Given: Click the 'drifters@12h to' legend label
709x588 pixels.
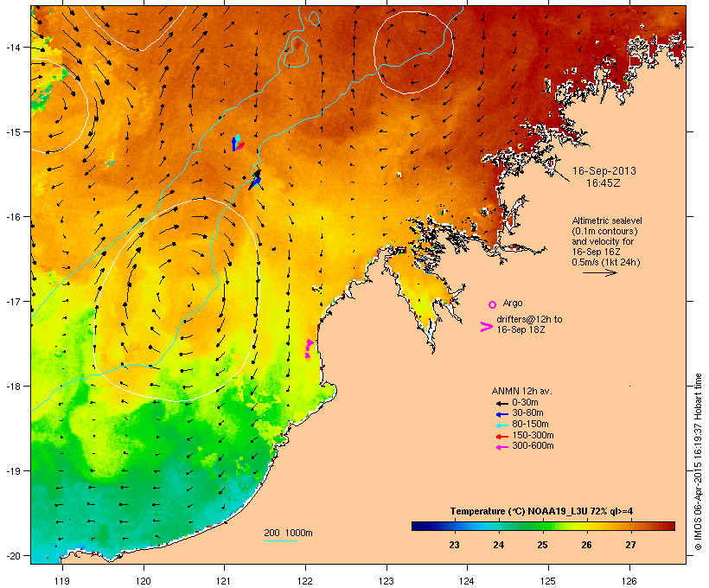Looking at the screenshot, I should pos(529,319).
